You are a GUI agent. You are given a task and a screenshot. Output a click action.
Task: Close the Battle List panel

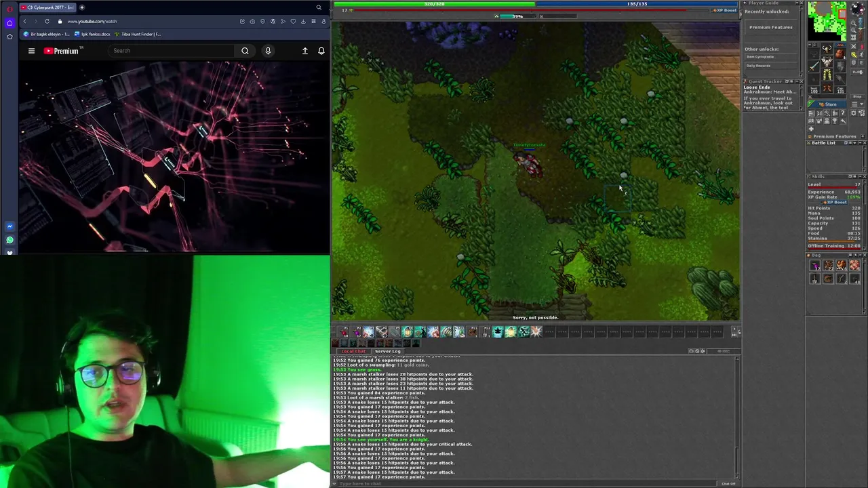[864, 143]
